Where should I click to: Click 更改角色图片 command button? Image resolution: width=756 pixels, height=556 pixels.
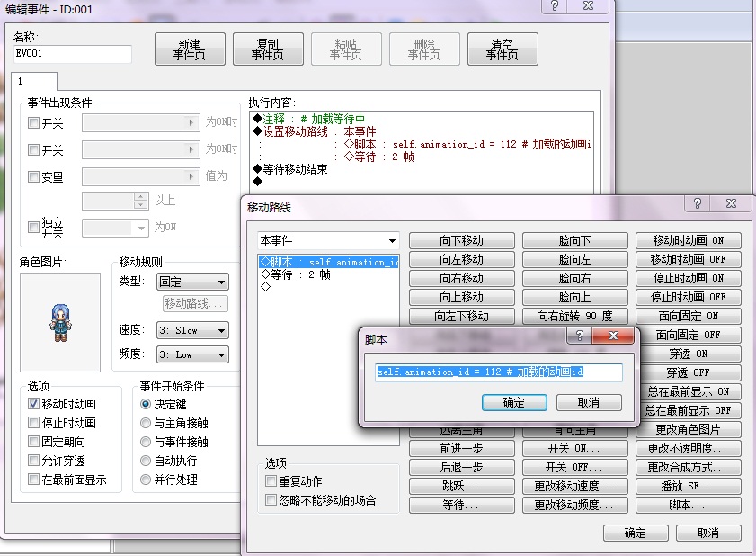tap(688, 429)
